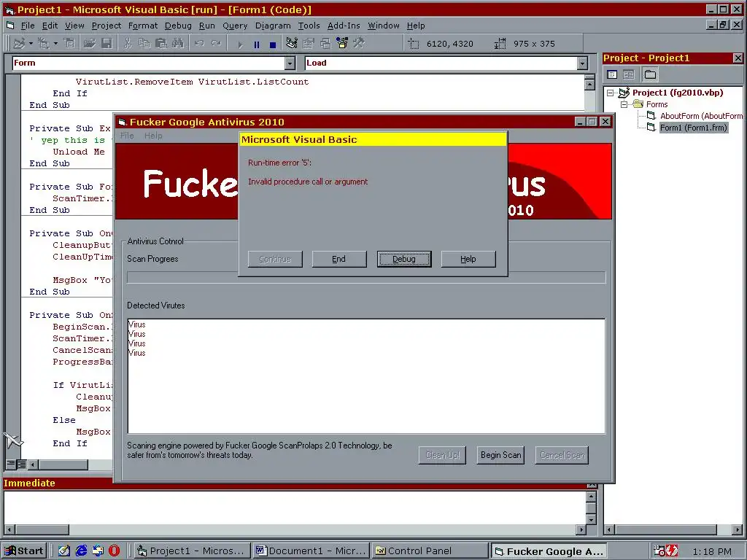Open the File menu in Visual Basic
The width and height of the screenshot is (747, 560).
[x=28, y=26]
